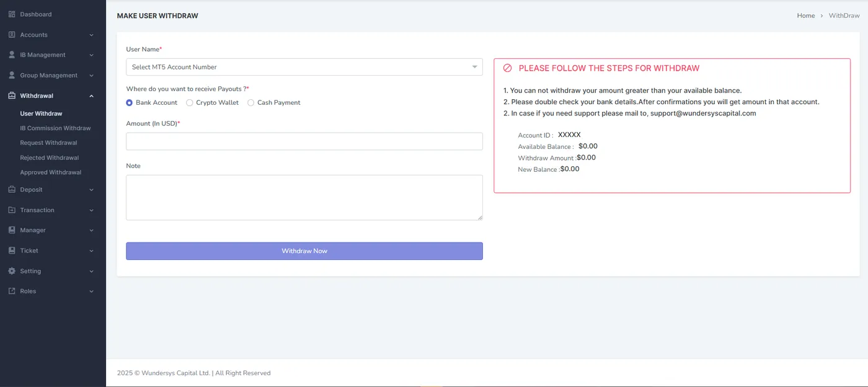This screenshot has width=868, height=387.
Task: Click the Wundersys Capital Ltd. footer text
Action: click(x=175, y=373)
